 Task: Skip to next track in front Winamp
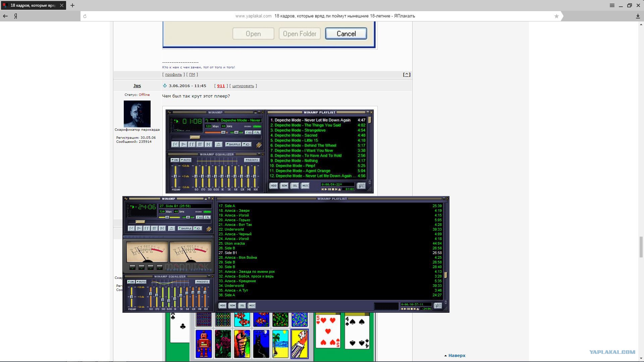click(162, 228)
